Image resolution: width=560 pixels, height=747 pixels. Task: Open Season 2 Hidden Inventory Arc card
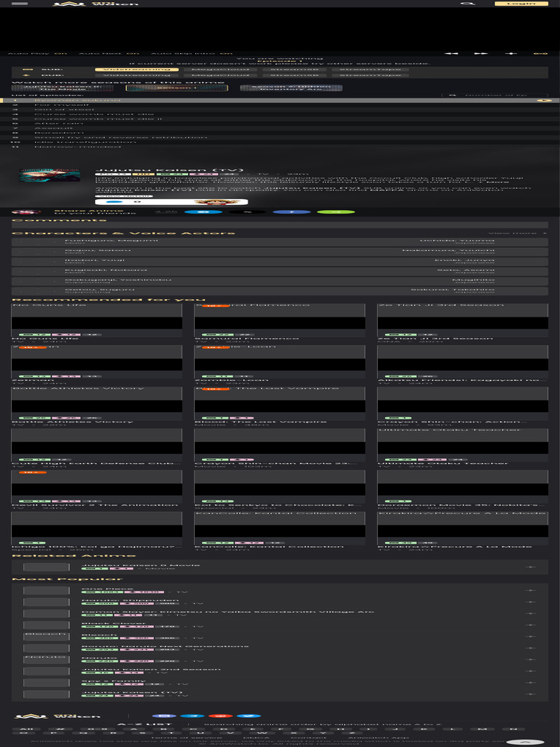291,88
